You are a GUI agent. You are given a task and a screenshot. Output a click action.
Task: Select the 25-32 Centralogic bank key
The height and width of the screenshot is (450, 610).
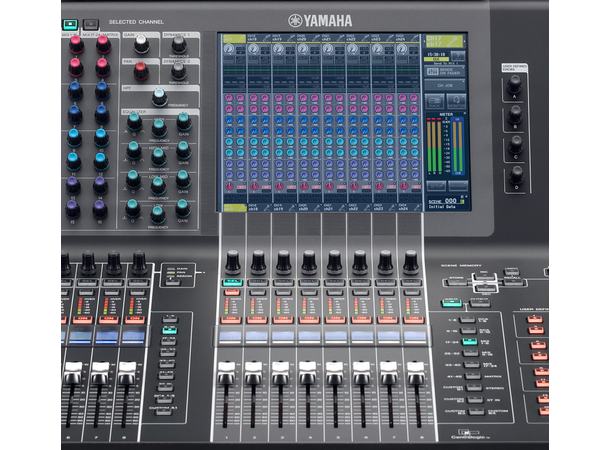pyautogui.click(x=471, y=353)
